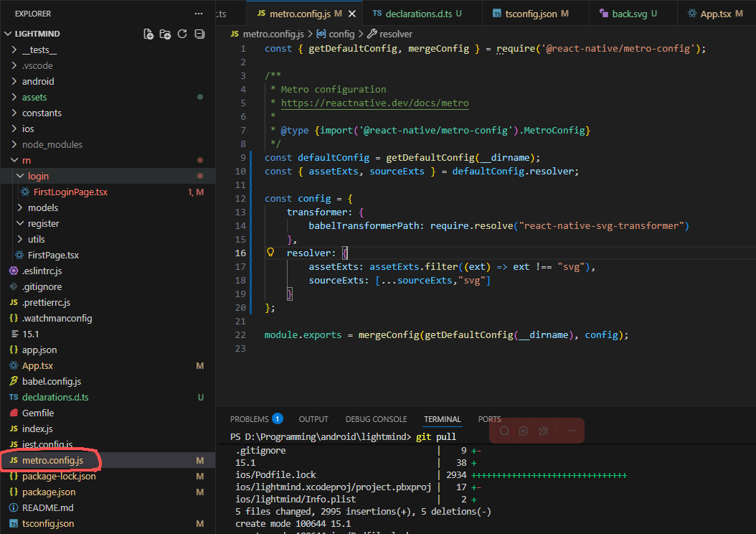
Task: Click the resolver breadcrumb item
Action: point(395,34)
